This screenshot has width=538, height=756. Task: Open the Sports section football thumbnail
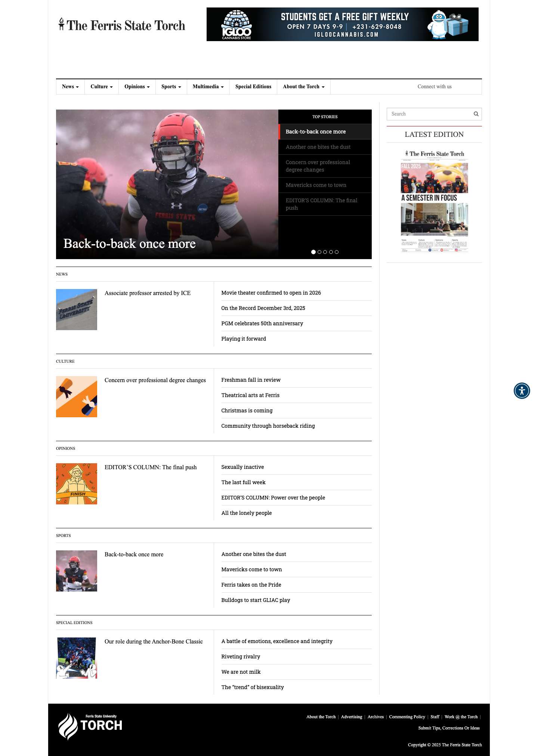[x=77, y=571]
